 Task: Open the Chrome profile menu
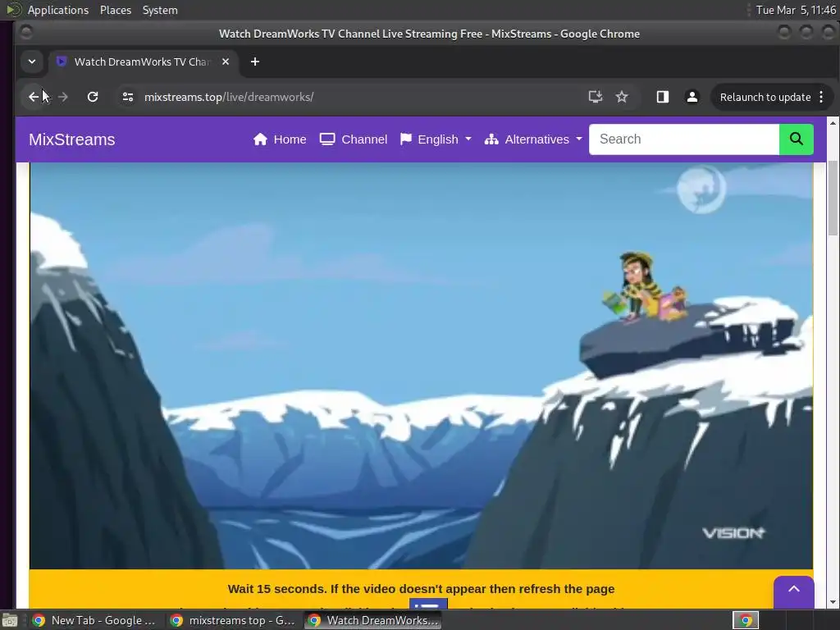tap(692, 97)
